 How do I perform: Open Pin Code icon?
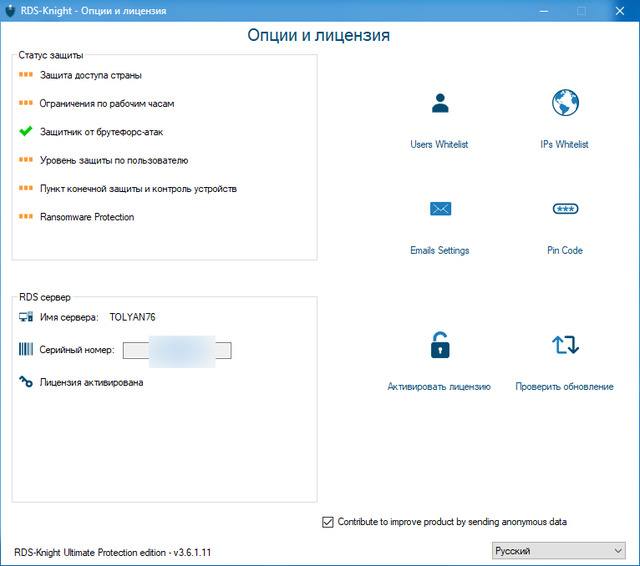pos(565,208)
